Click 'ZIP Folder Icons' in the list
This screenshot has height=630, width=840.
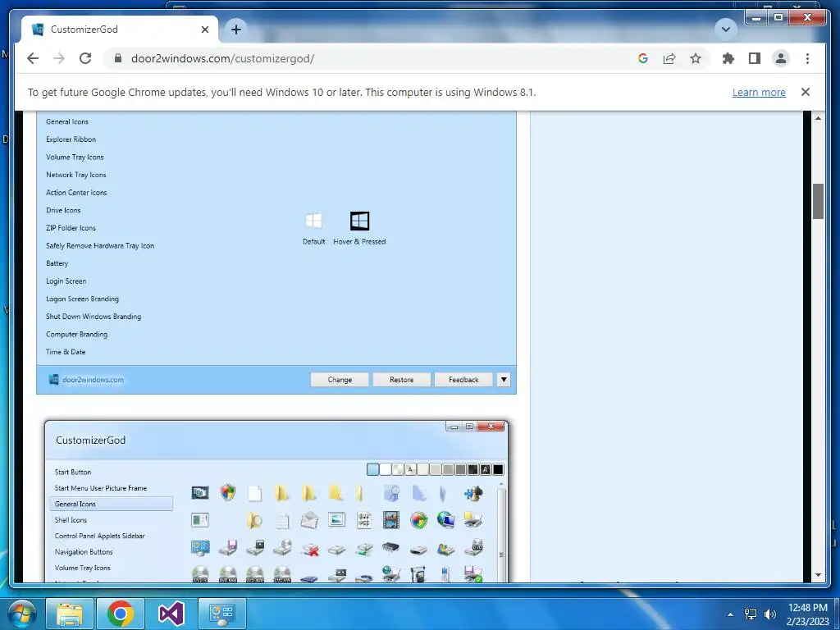click(71, 228)
